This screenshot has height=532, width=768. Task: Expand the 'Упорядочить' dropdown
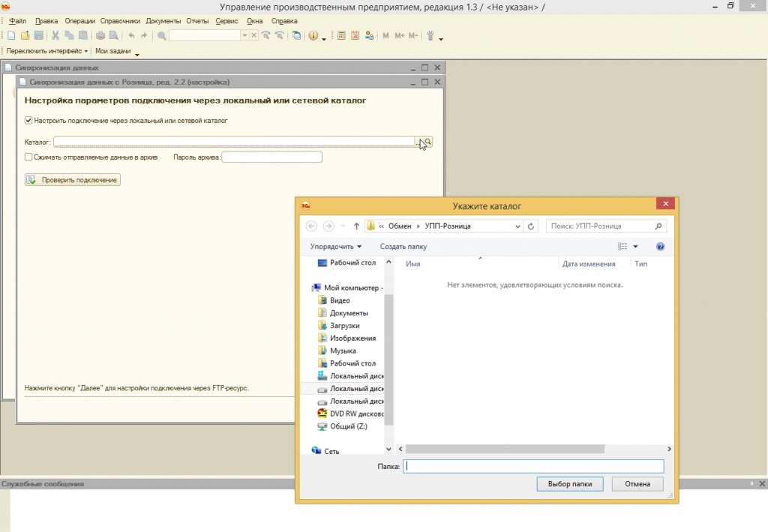click(335, 246)
